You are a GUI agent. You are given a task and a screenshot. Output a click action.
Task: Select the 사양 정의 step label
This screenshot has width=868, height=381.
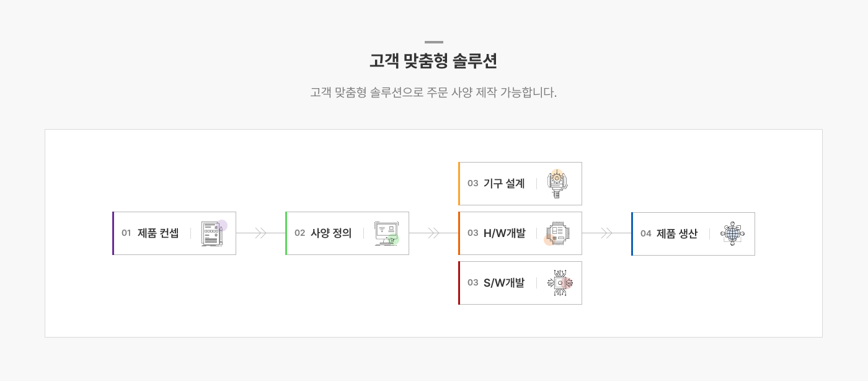tap(331, 233)
